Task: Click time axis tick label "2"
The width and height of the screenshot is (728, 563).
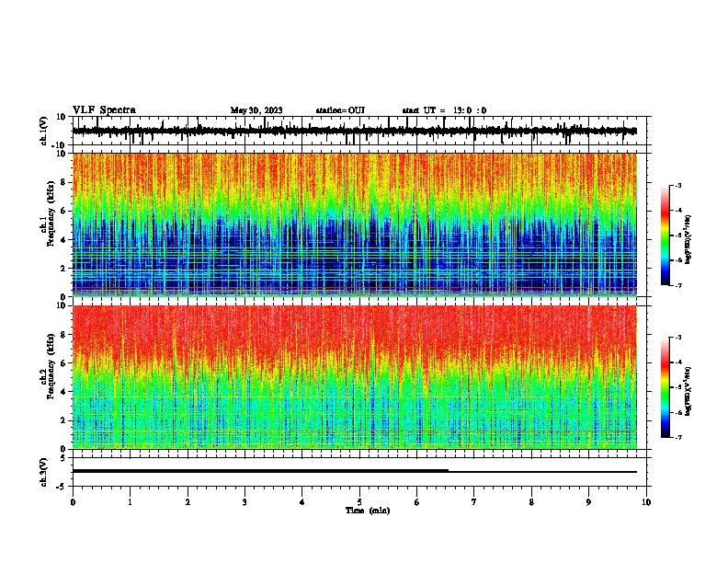Action: (x=188, y=502)
